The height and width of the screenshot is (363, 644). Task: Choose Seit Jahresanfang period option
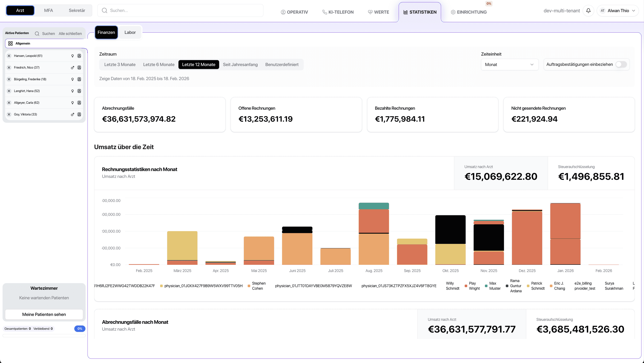click(x=240, y=65)
